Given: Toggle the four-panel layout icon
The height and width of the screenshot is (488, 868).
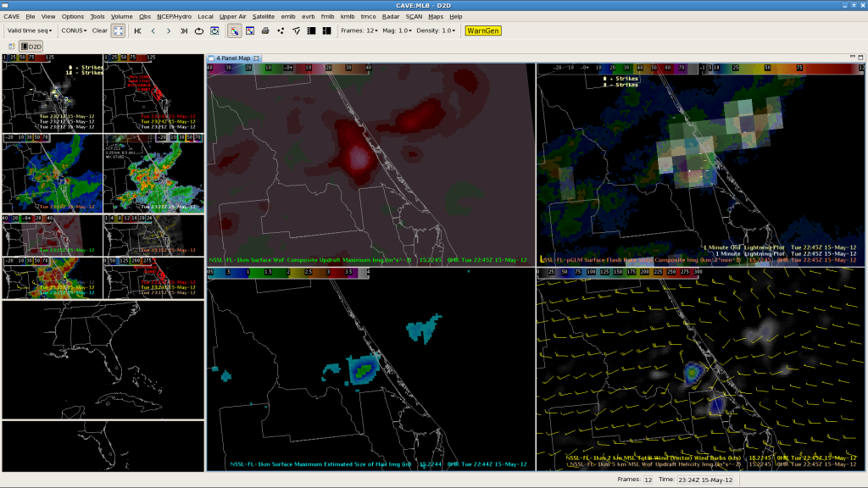Looking at the screenshot, I should pos(326,30).
